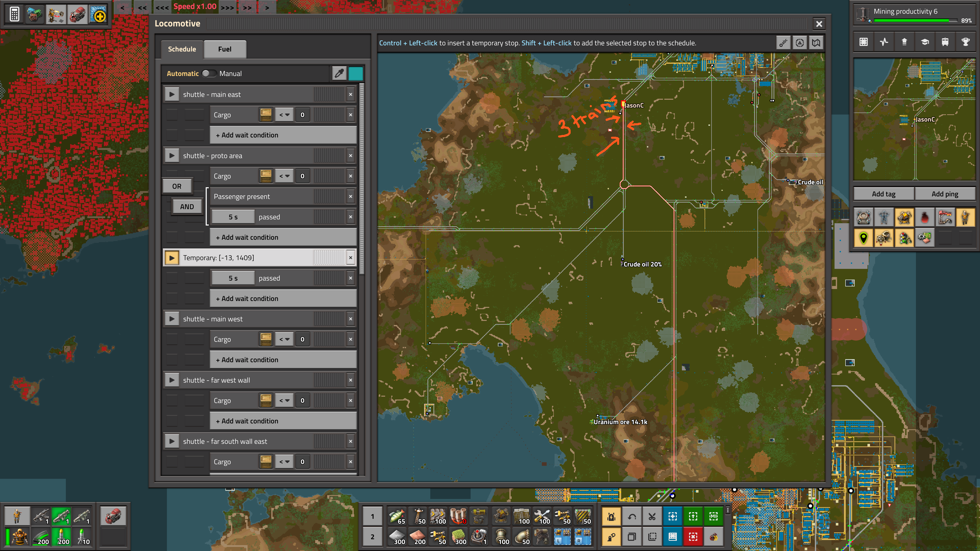Screen dimensions: 980x551
Task: Click the teal train color swatch
Action: (x=356, y=73)
